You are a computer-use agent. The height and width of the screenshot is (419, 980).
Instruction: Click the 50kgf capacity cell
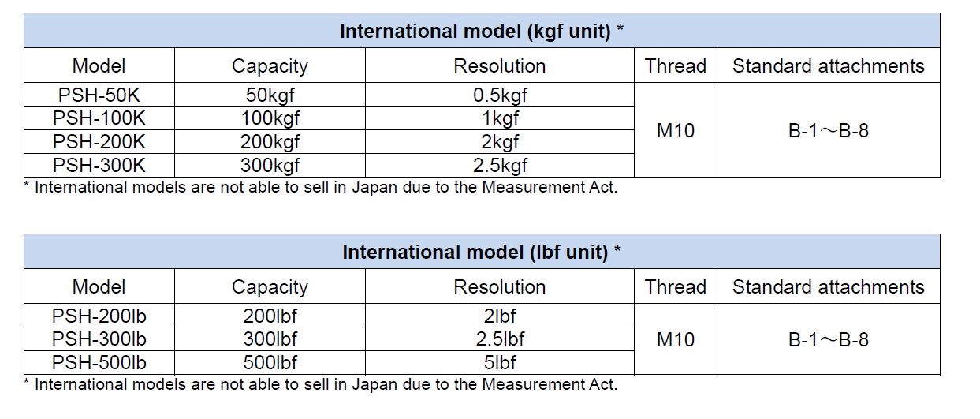270,95
